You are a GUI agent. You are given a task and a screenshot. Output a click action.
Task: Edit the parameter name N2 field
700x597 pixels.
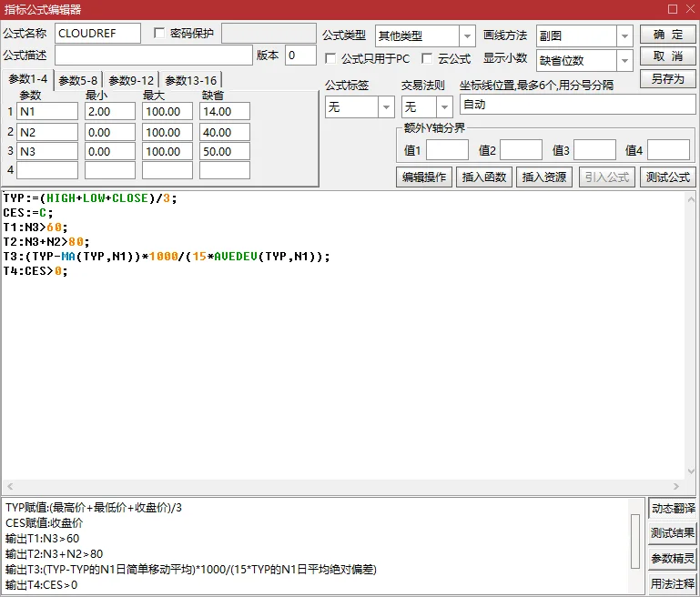tap(47, 133)
